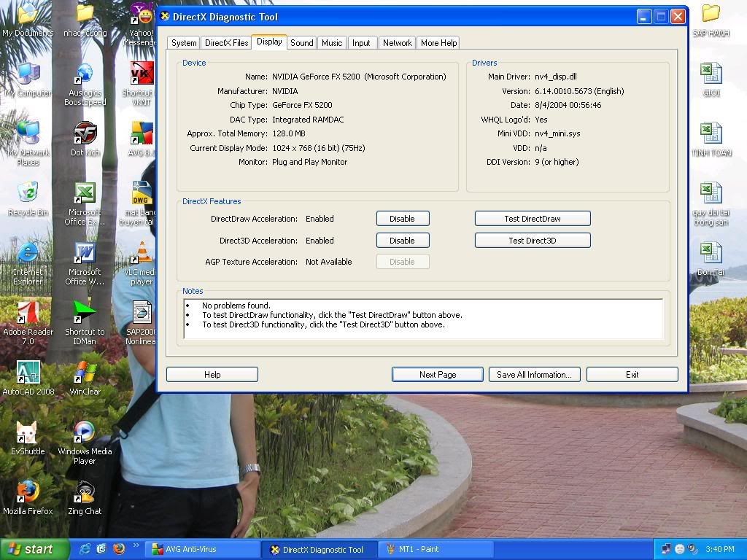
Task: Click the driver name nv4_disp.dll
Action: [556, 77]
